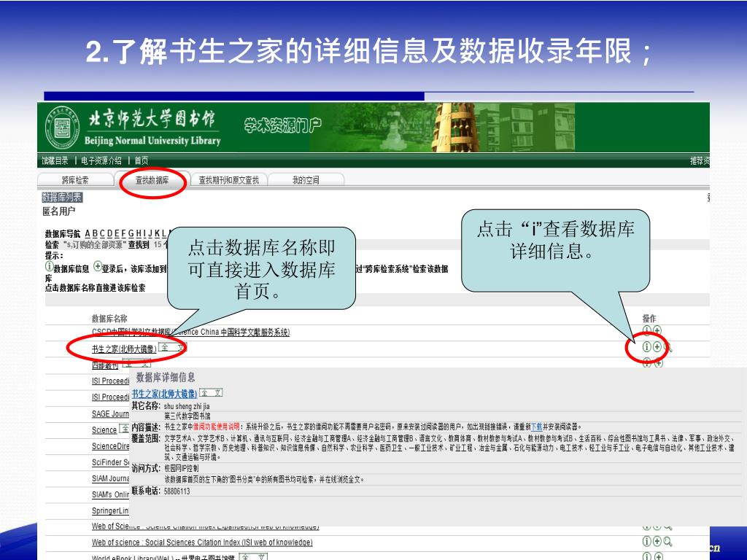Jump to letter B in 数据库导航

(95, 234)
